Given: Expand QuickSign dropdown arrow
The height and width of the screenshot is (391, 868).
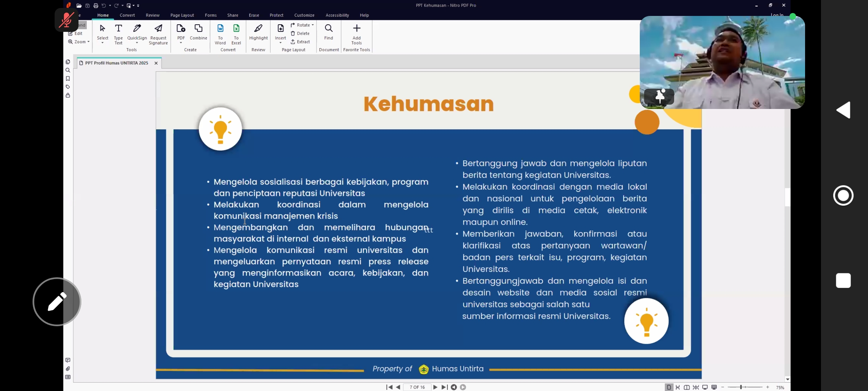Looking at the screenshot, I should pyautogui.click(x=137, y=43).
